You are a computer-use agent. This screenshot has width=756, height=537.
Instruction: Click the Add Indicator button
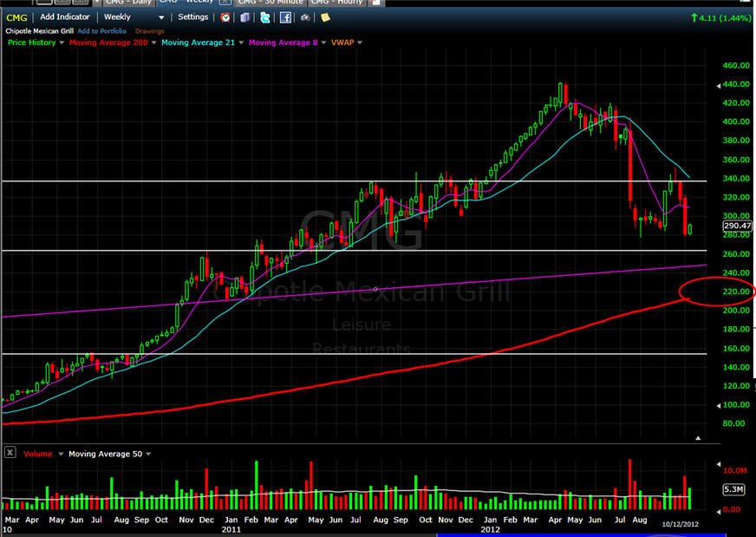coord(65,16)
